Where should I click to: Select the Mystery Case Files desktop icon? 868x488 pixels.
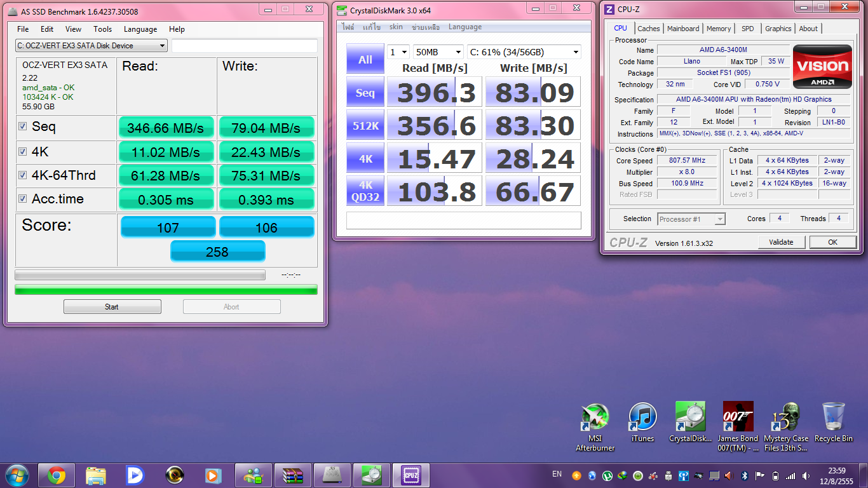point(786,427)
